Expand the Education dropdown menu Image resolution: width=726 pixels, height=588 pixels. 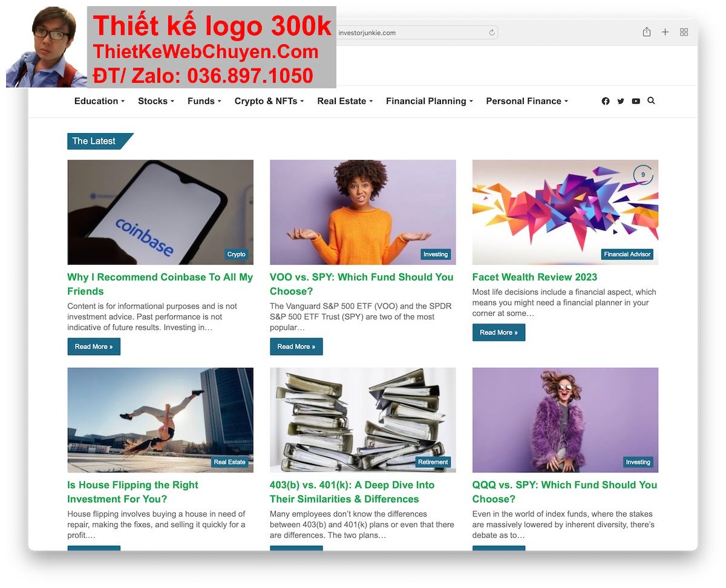(99, 101)
